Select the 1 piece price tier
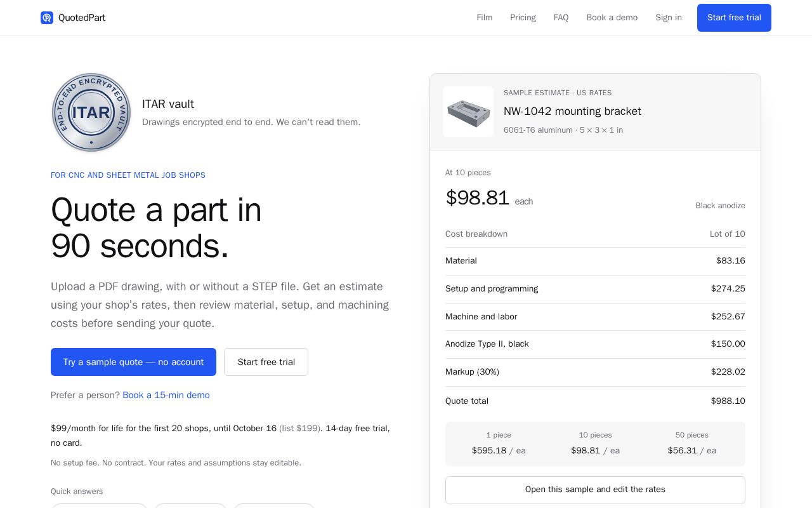812x508 pixels. 499,443
